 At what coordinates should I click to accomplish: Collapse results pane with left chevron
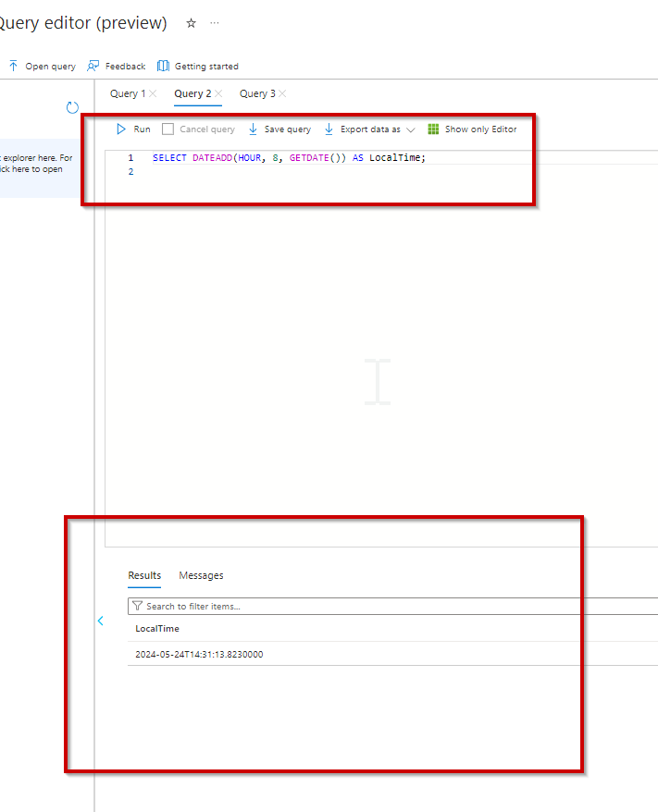click(101, 621)
